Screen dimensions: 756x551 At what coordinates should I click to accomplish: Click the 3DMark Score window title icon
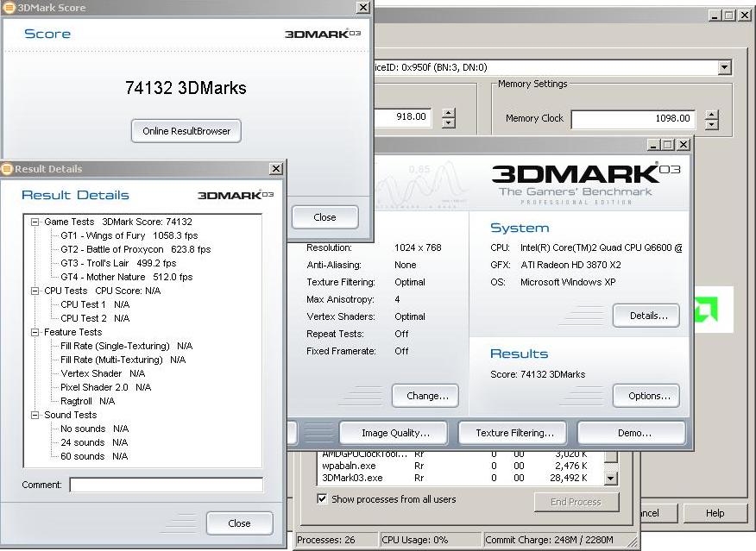pos(9,7)
